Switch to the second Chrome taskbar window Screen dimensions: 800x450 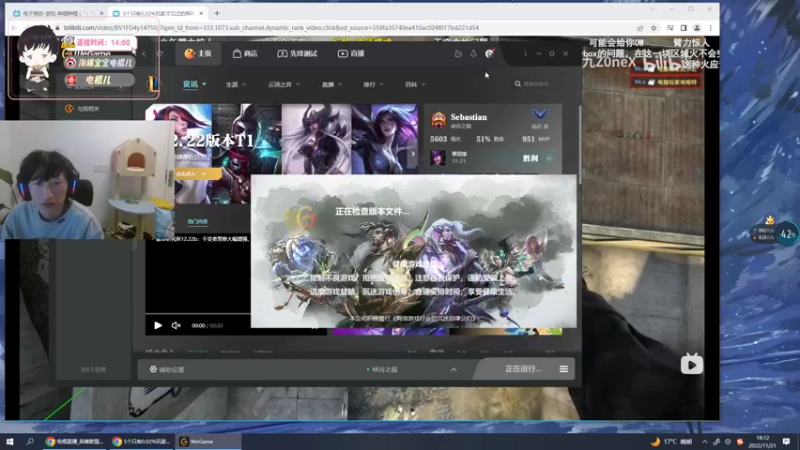coord(141,441)
